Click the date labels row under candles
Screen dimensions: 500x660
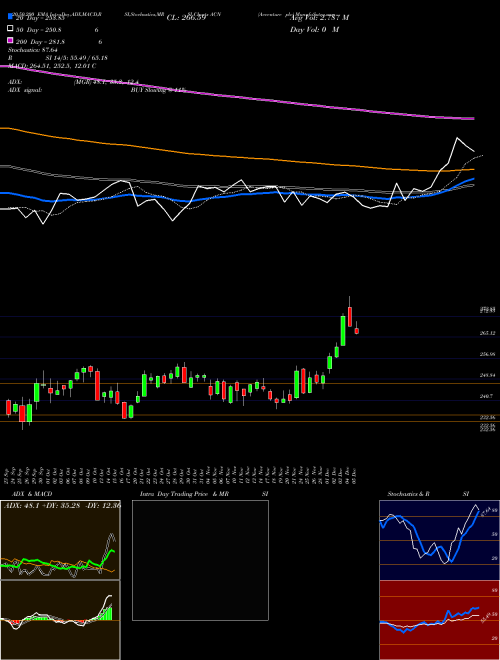[181, 476]
